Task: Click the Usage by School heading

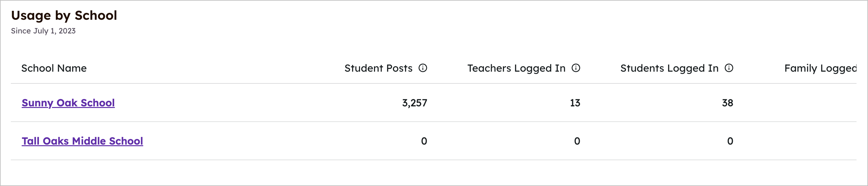Action: point(64,16)
